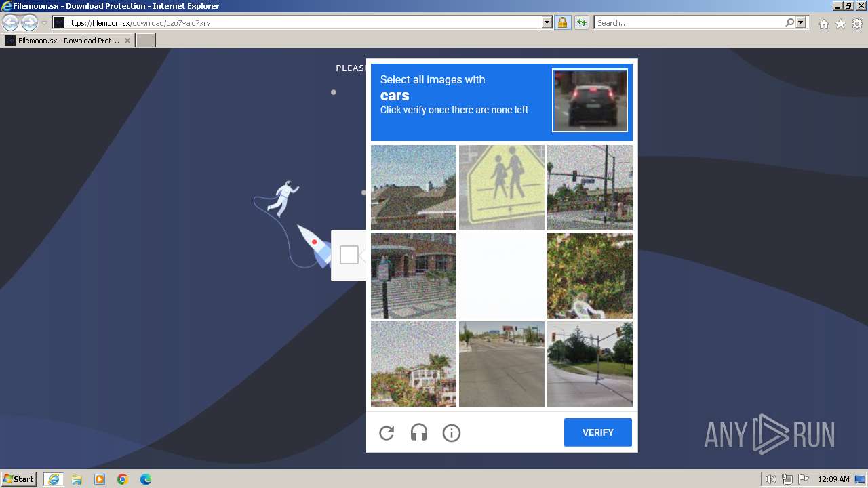Image resolution: width=868 pixels, height=488 pixels.
Task: Launch Edge from the taskbar
Action: tap(146, 479)
